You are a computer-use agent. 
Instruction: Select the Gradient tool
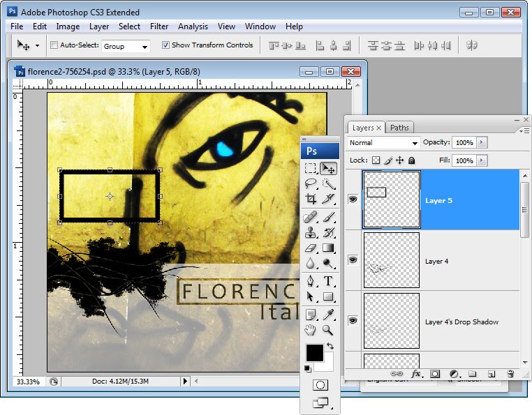(328, 248)
